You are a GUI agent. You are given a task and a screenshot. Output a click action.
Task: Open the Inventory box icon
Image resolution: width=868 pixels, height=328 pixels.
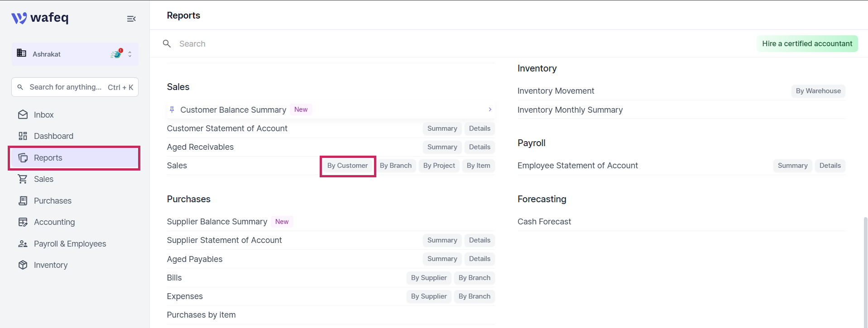23,265
